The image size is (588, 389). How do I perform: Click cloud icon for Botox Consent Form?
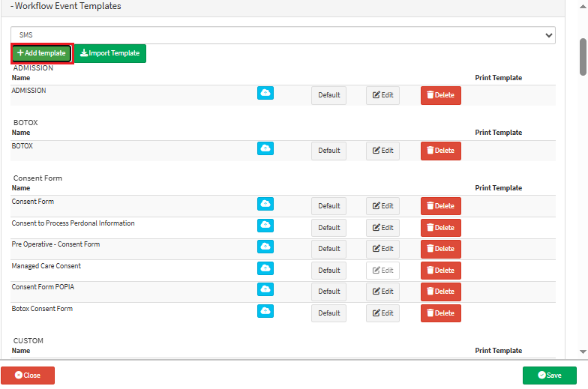(265, 311)
